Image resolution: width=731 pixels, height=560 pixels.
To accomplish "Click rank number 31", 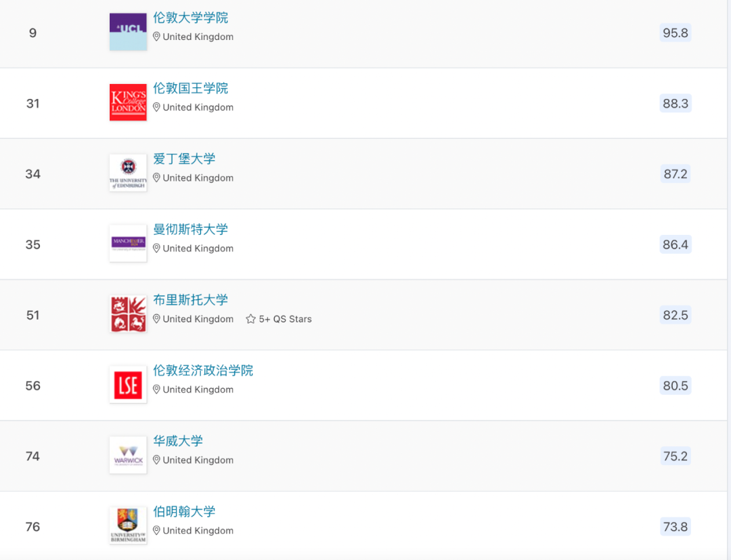I will tap(32, 104).
